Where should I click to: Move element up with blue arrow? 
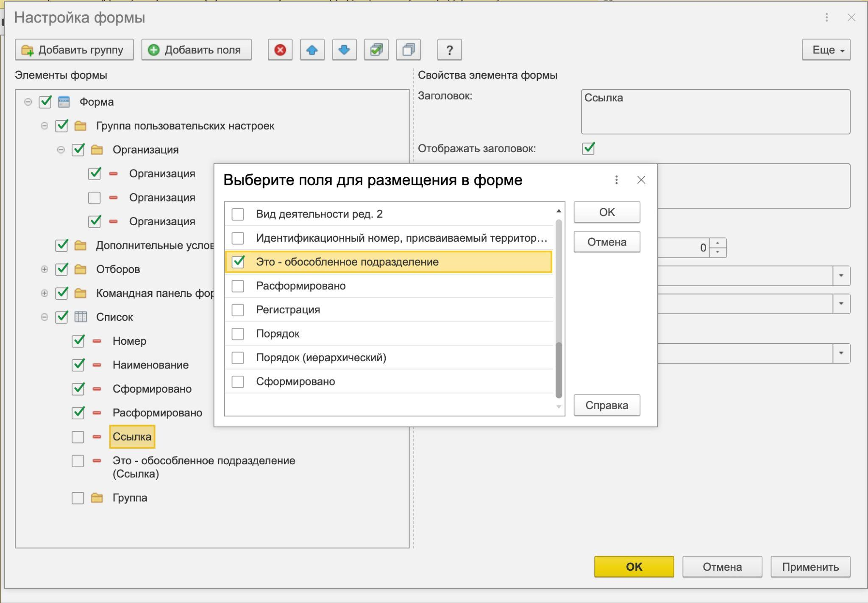tap(312, 50)
